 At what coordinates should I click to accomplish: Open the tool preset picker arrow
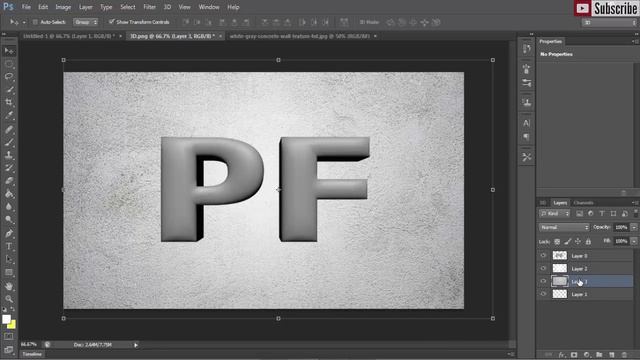tap(24, 22)
